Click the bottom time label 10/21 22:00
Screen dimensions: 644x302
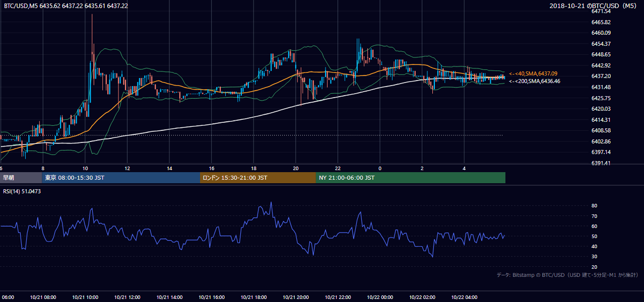coord(338,297)
